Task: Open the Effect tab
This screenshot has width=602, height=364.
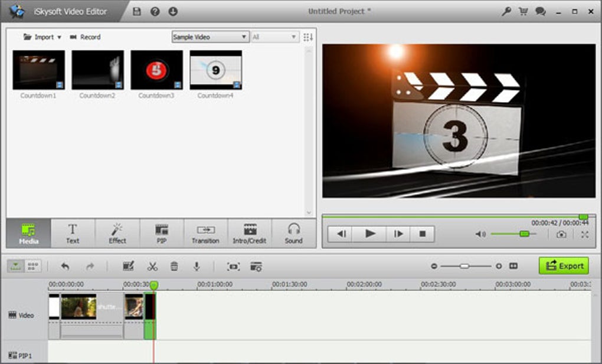Action: coord(117,234)
